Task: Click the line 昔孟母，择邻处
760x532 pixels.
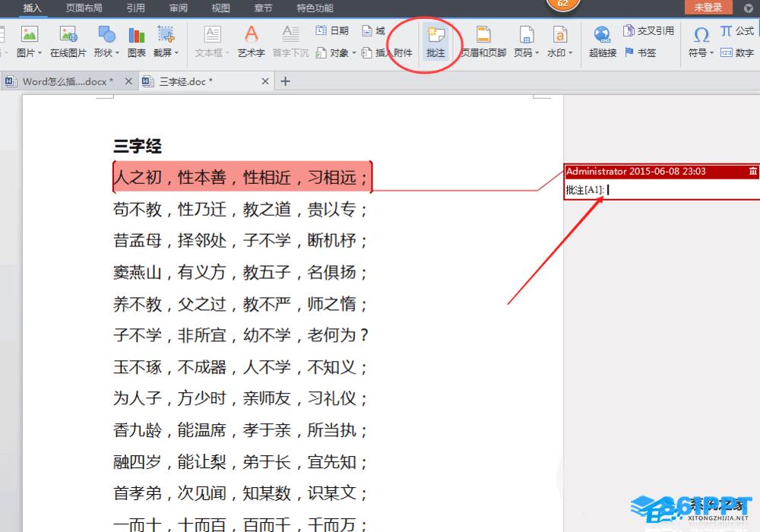Action: tap(240, 240)
